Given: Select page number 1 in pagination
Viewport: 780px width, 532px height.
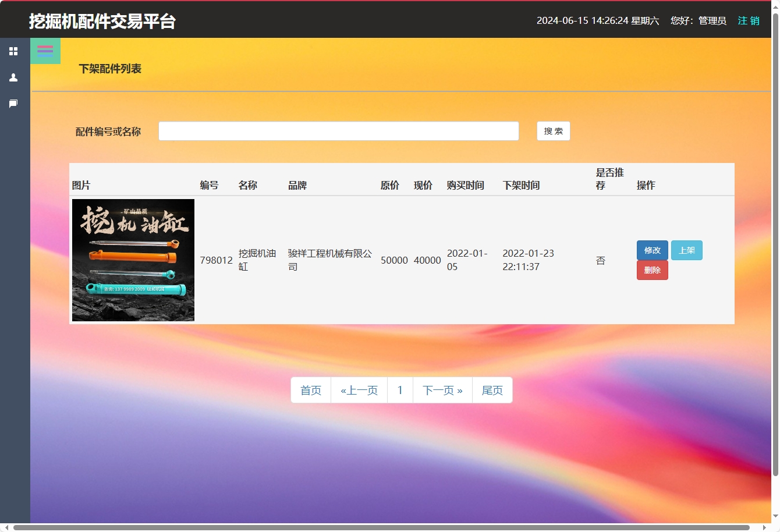Looking at the screenshot, I should coord(400,390).
